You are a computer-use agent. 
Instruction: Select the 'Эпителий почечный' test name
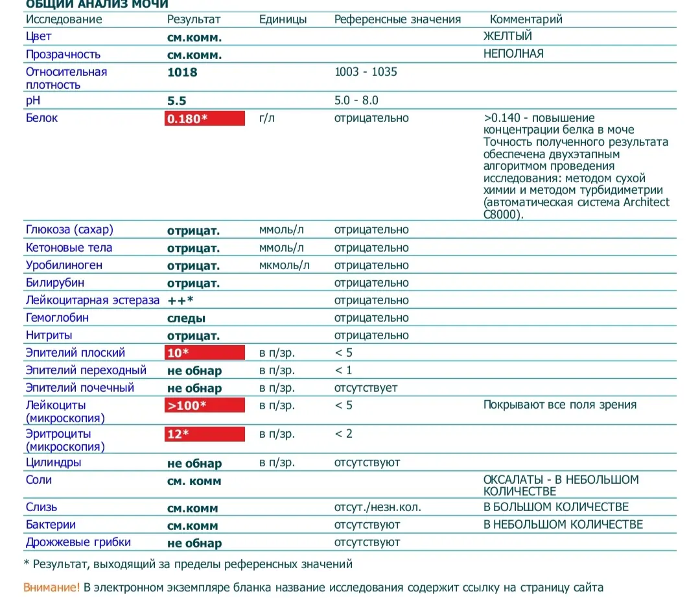point(80,388)
